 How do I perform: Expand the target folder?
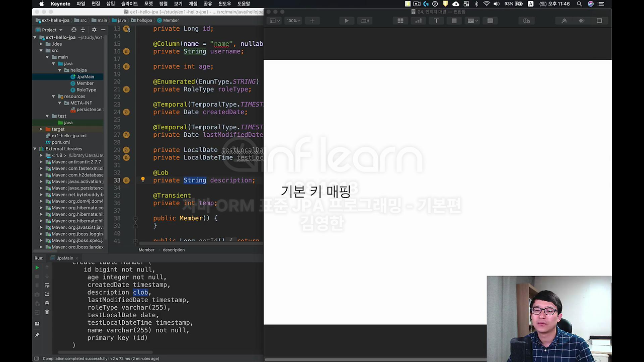(41, 129)
